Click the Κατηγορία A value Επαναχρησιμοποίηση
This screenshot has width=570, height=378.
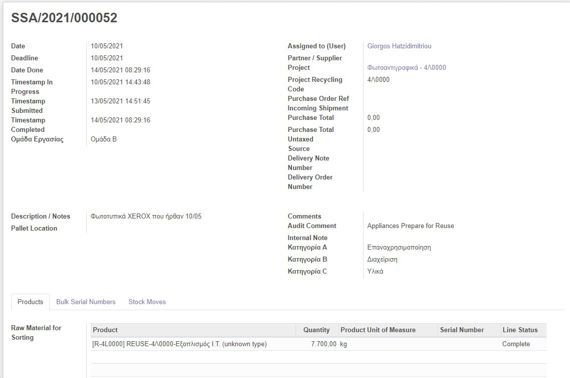click(x=399, y=248)
